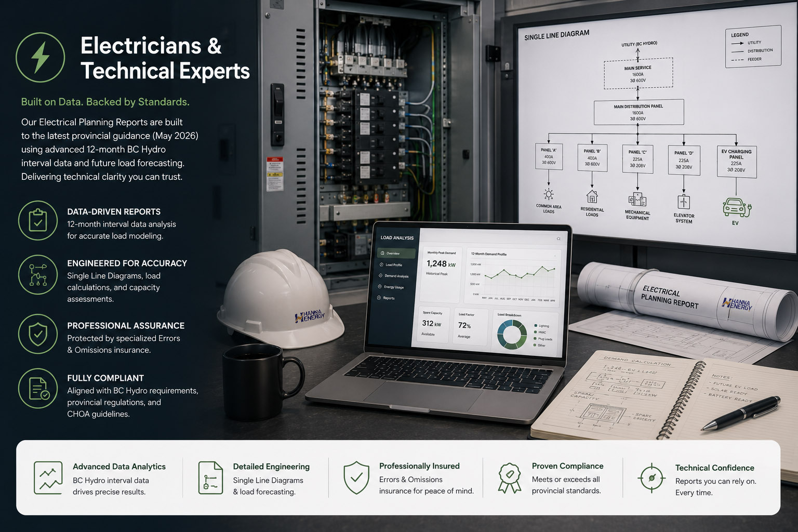Click the shield check icon for Professionally Insured
The height and width of the screenshot is (532, 798).
point(356,477)
